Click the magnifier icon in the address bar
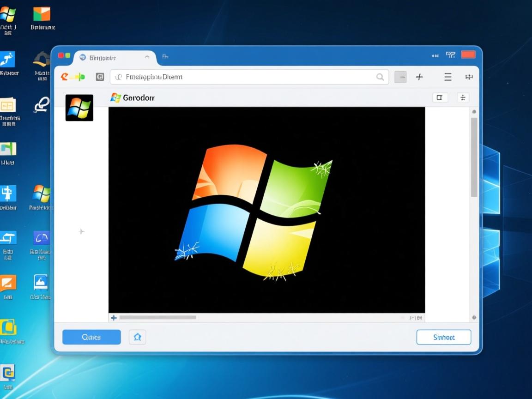This screenshot has width=532, height=399. pos(380,77)
